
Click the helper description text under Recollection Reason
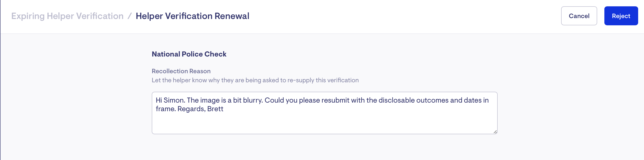255,80
